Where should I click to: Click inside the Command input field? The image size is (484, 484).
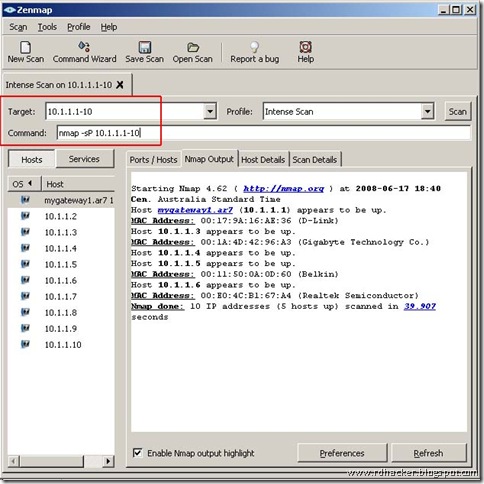click(263, 133)
